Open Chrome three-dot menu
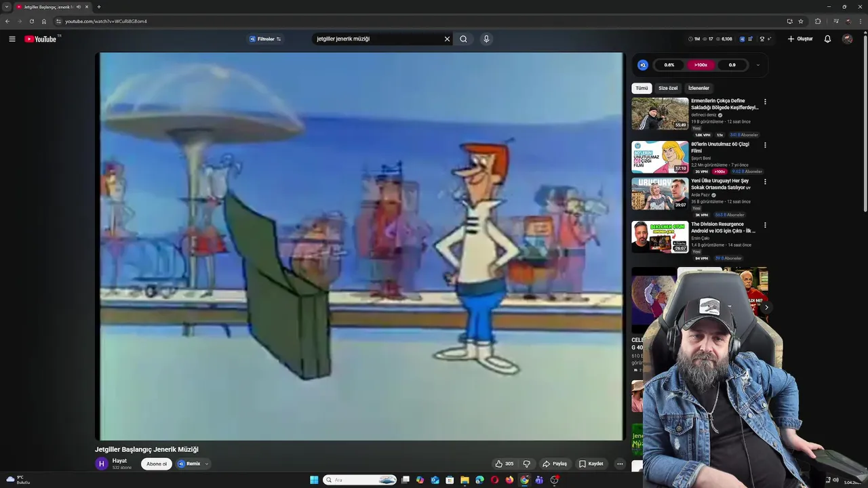 860,21
